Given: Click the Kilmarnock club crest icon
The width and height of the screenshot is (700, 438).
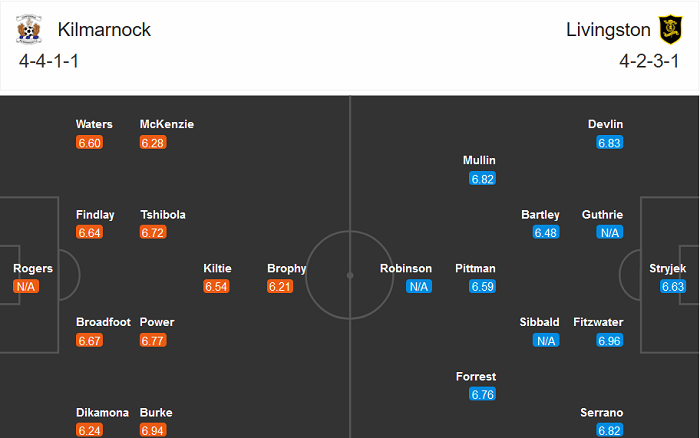Looking at the screenshot, I should tap(29, 30).
